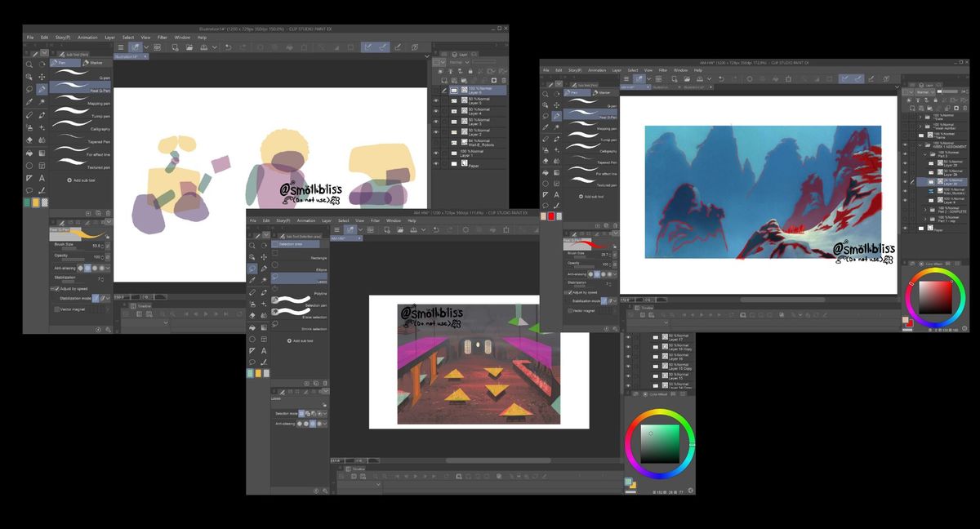Open the Window menu in the mountain painting window
This screenshot has height=529, width=980.
click(x=680, y=70)
